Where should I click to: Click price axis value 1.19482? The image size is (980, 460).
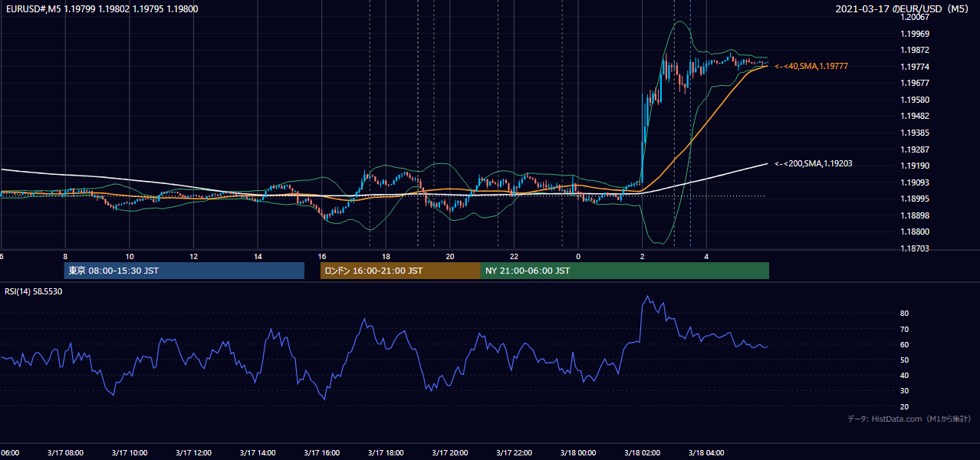915,116
